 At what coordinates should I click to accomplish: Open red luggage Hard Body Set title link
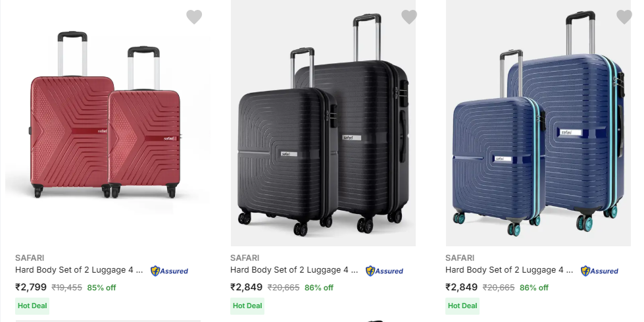coord(79,270)
